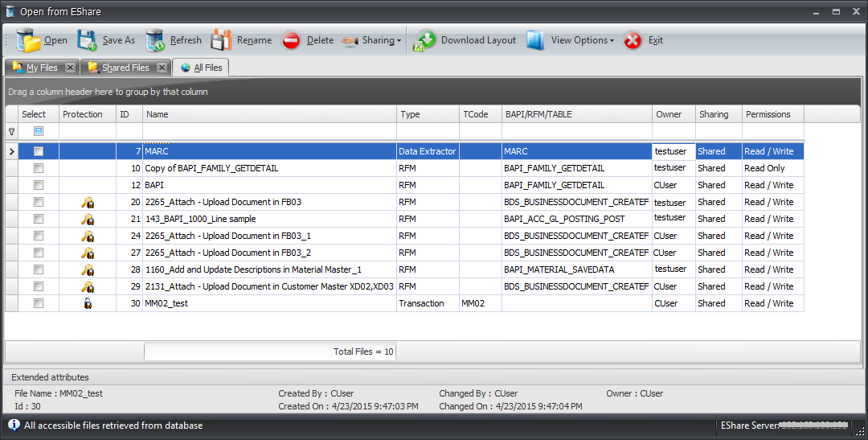Click the Name column filter field
This screenshot has height=440, width=868.
tap(269, 131)
